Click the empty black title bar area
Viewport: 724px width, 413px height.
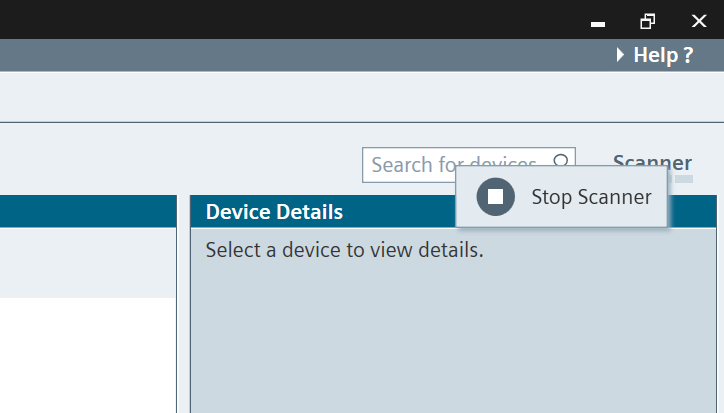(x=291, y=19)
